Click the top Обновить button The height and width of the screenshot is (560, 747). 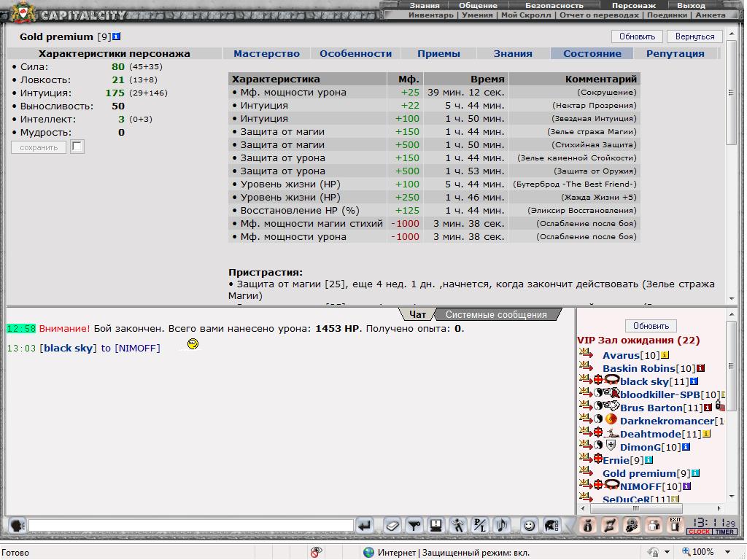pos(637,36)
